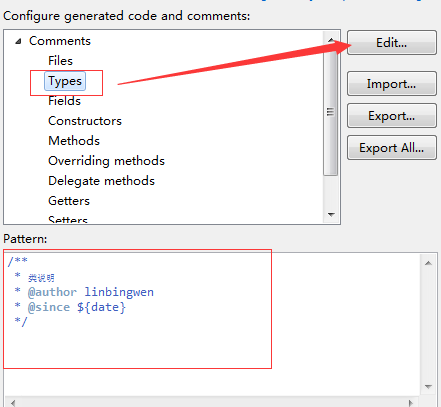This screenshot has width=441, height=407.
Task: Select Delegate methods in the tree
Action: pyautogui.click(x=101, y=181)
